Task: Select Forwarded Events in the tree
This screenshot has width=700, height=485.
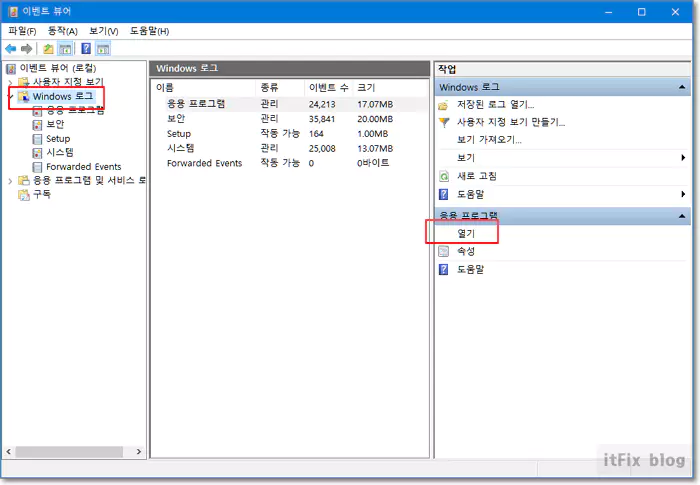Action: pyautogui.click(x=83, y=167)
